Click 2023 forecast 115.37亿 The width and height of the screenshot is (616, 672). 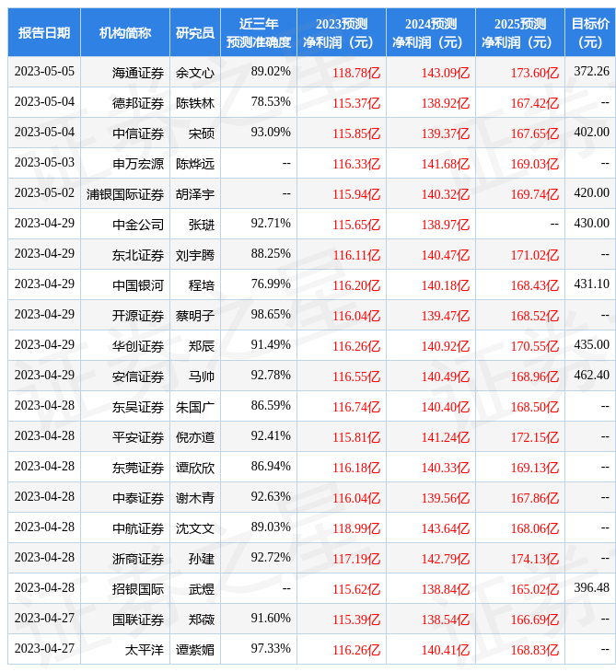(x=356, y=103)
